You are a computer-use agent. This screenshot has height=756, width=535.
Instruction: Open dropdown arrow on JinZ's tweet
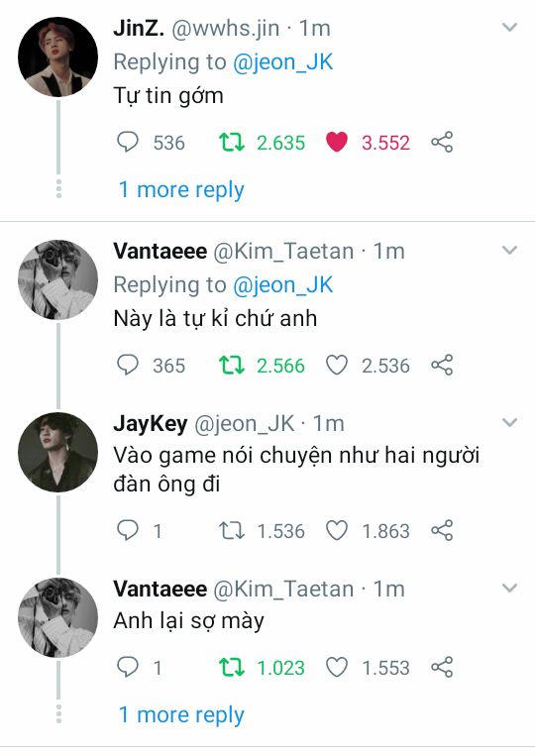(509, 27)
